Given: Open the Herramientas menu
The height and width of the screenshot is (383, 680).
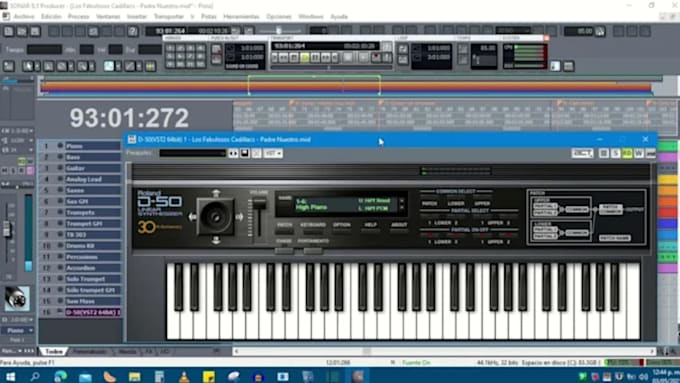Looking at the screenshot, I should [241, 16].
